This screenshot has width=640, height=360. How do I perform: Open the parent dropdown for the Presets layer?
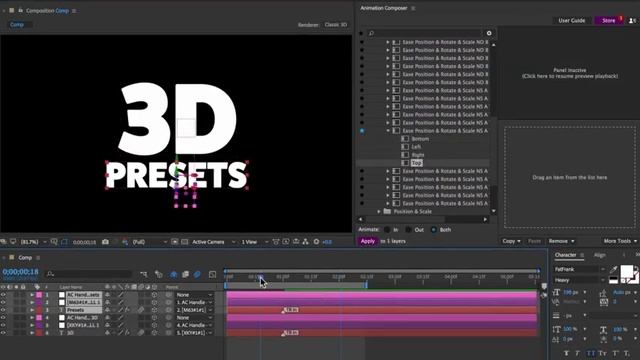[x=194, y=310]
